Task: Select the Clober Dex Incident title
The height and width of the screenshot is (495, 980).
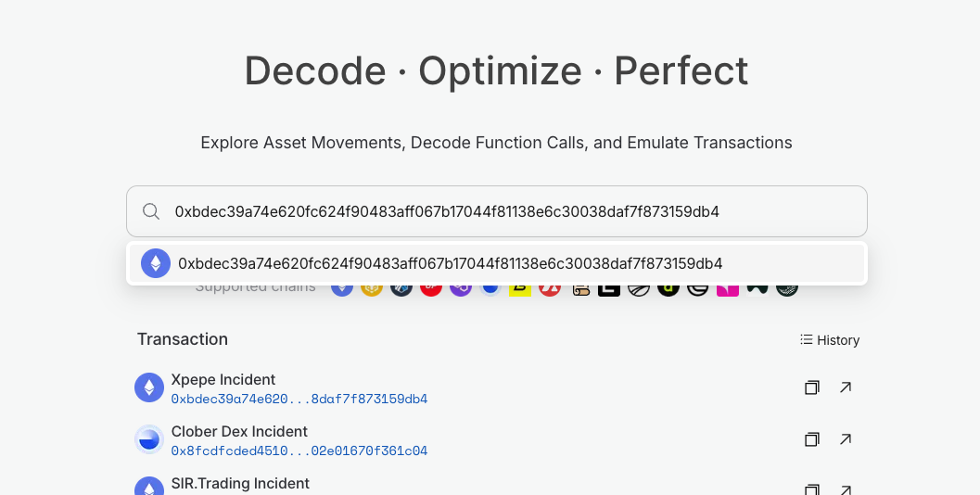Action: [x=239, y=431]
